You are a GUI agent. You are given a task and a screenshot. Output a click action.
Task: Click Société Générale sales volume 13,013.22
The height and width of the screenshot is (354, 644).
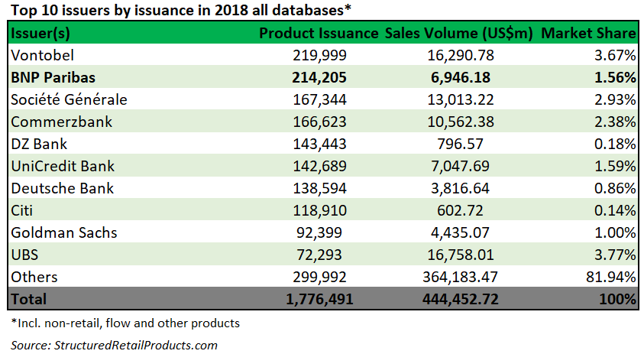461,100
